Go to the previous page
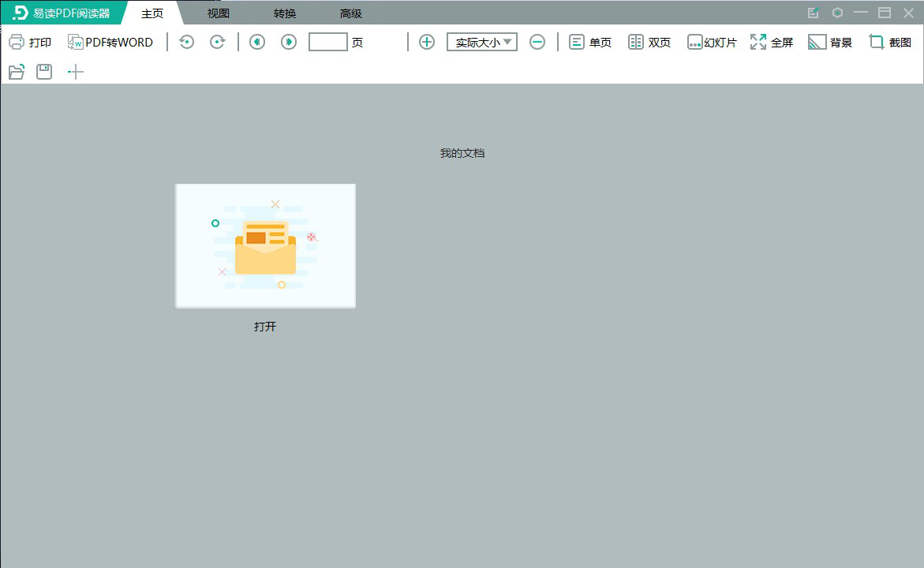 click(x=257, y=42)
